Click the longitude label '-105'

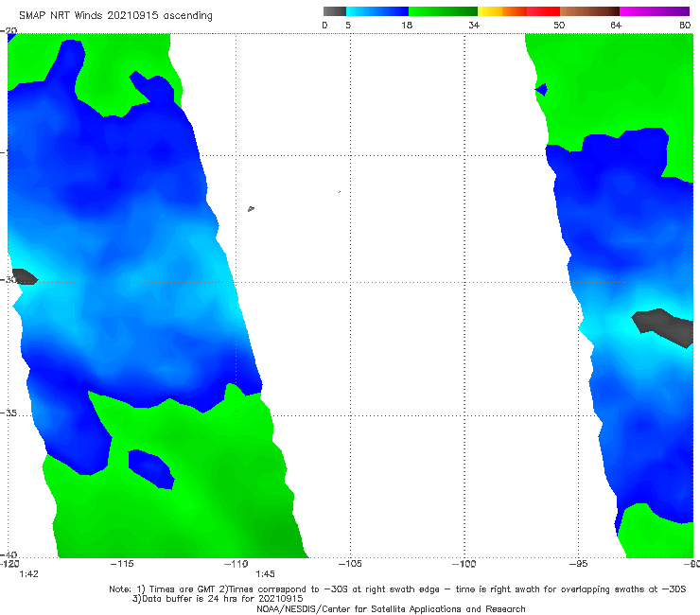[x=350, y=564]
